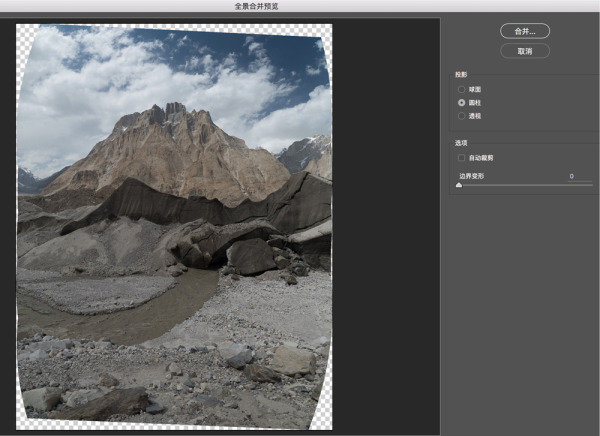This screenshot has height=436, width=600.
Task: Click the 投影 section label
Action: click(x=461, y=75)
